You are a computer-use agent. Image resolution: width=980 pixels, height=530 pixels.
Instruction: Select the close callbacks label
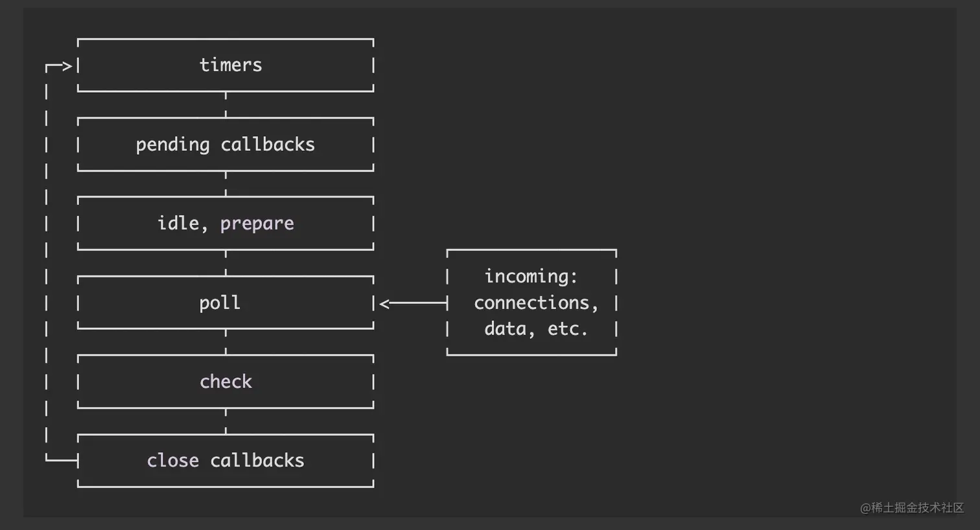pyautogui.click(x=225, y=461)
